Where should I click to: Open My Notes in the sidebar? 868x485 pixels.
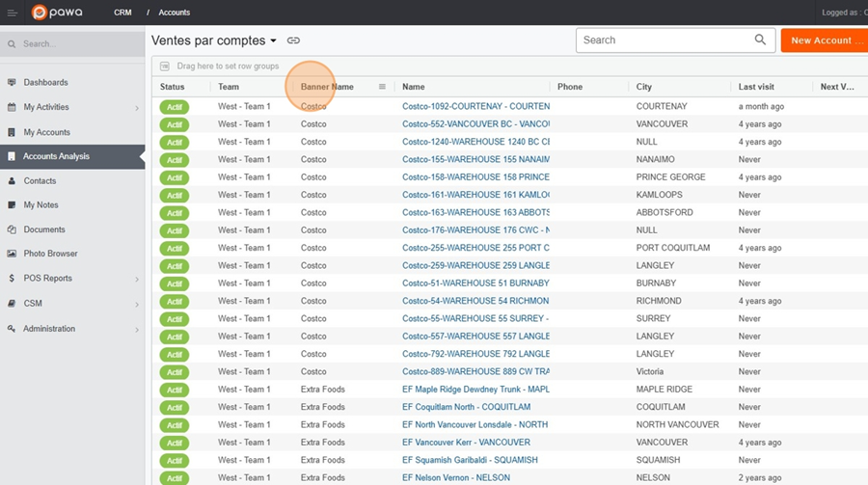(41, 204)
